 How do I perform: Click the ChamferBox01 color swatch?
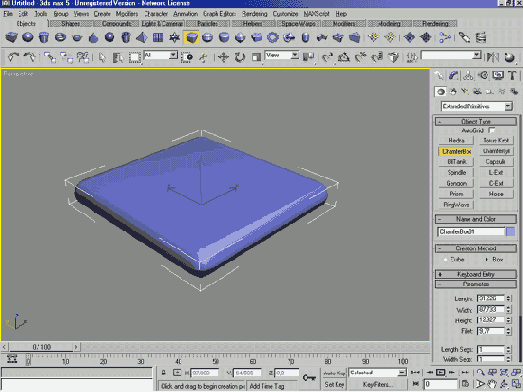[510, 232]
